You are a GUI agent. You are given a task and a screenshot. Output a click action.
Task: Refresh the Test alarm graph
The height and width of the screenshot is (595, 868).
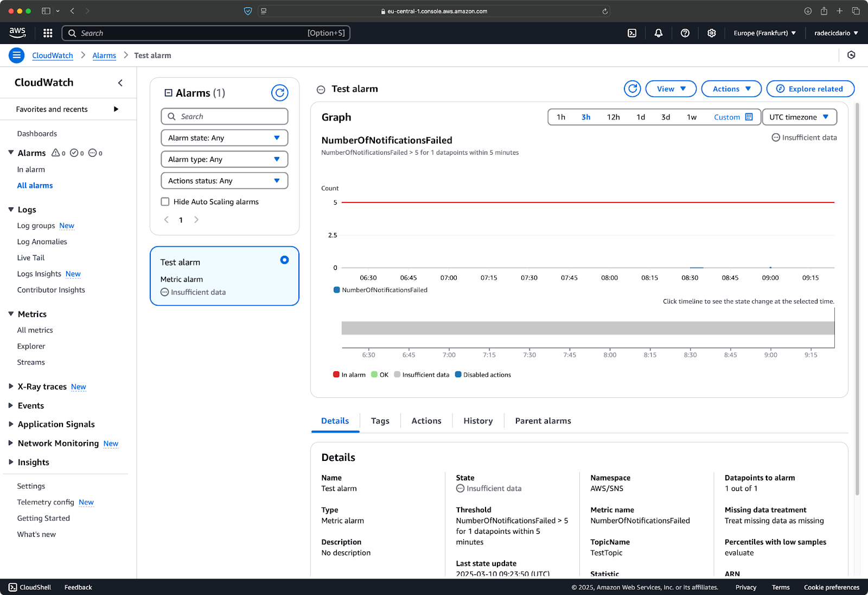point(633,88)
